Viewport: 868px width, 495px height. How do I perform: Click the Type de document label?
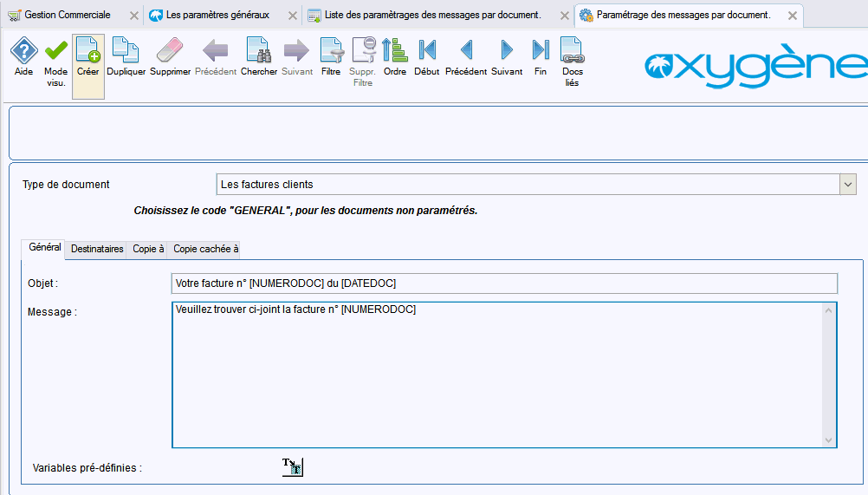coord(66,185)
